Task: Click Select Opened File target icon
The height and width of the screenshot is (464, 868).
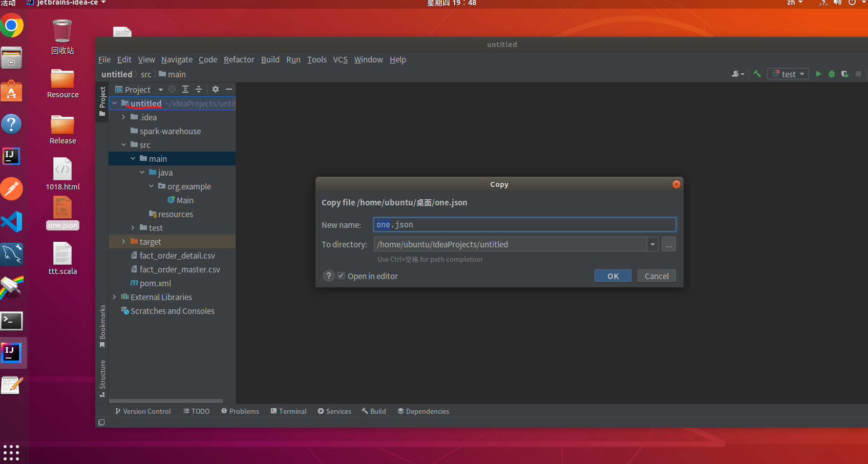Action: pyautogui.click(x=172, y=89)
